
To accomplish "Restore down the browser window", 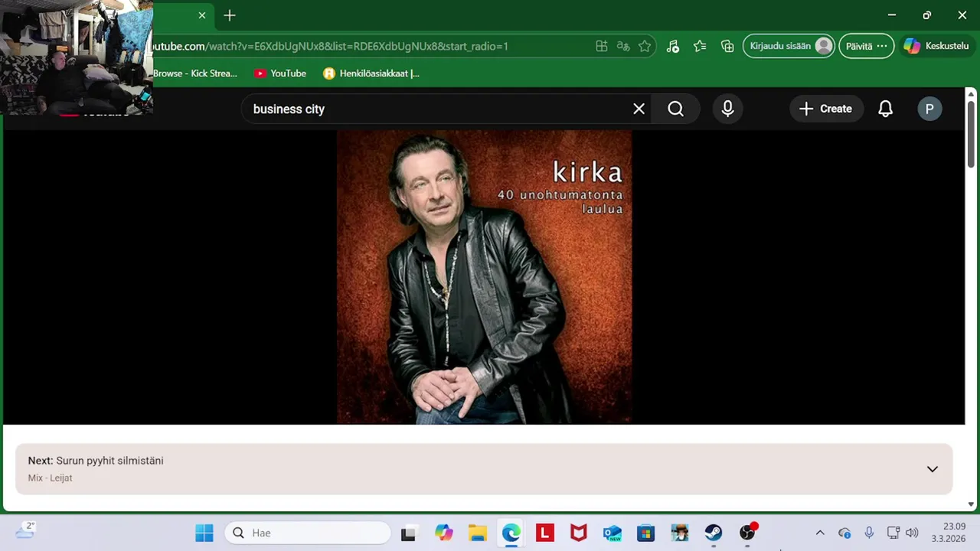I will (x=926, y=15).
